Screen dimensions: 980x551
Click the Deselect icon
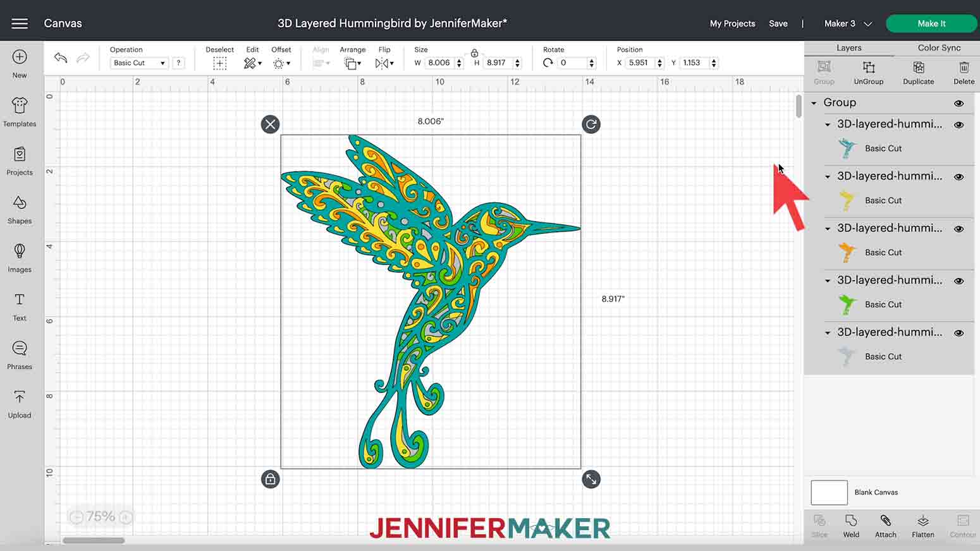pyautogui.click(x=219, y=63)
